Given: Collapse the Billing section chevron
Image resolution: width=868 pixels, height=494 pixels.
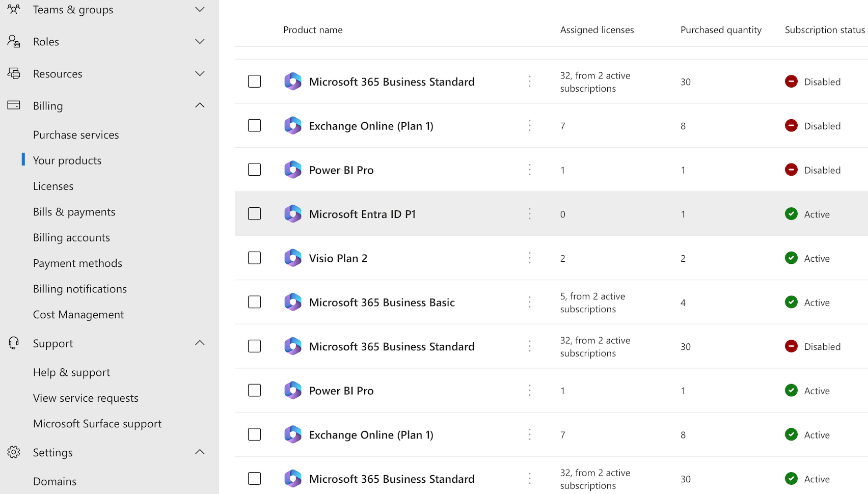Looking at the screenshot, I should (x=200, y=105).
